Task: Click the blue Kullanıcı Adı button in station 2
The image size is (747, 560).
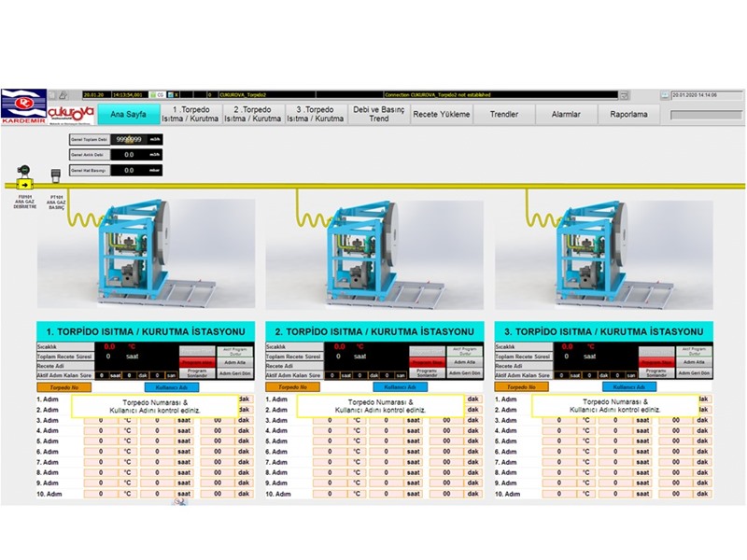Action: [x=401, y=387]
